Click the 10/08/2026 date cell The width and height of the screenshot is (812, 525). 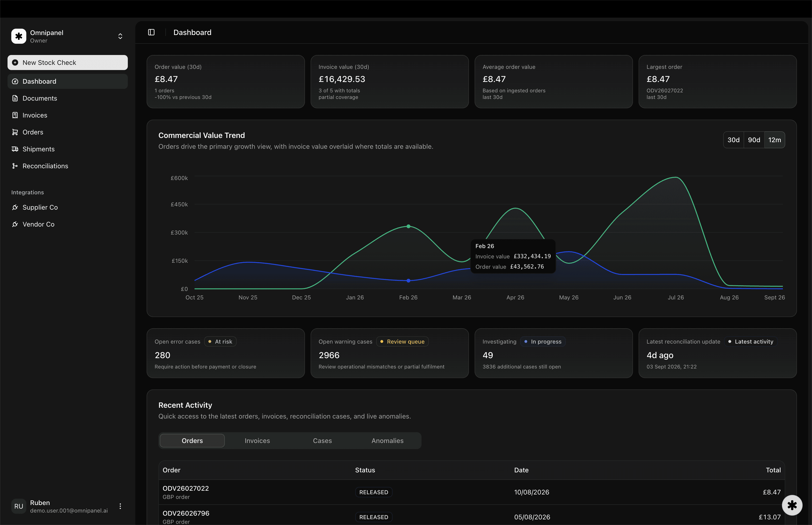point(531,492)
